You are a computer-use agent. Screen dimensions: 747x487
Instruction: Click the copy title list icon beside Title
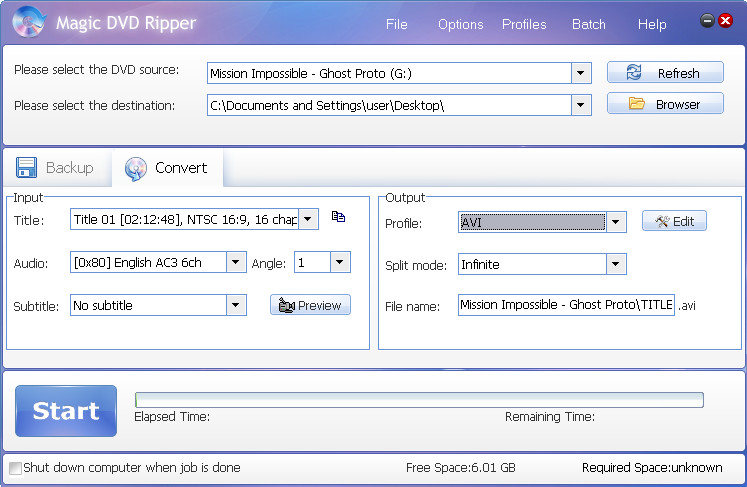pyautogui.click(x=338, y=217)
